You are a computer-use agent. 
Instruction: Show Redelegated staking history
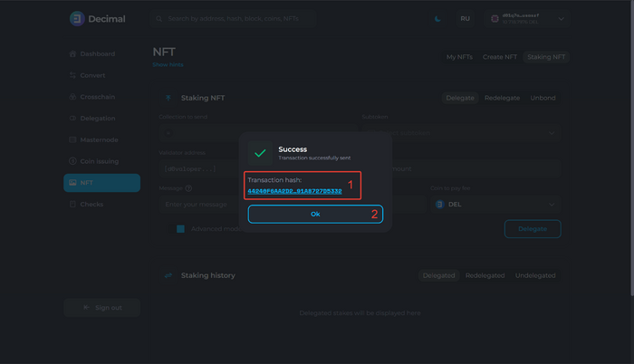(x=485, y=275)
